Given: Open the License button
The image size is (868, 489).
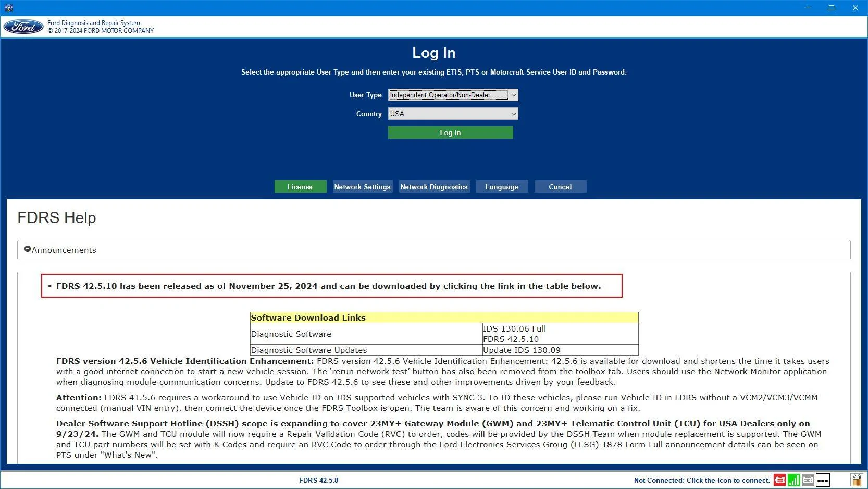Looking at the screenshot, I should coord(300,187).
